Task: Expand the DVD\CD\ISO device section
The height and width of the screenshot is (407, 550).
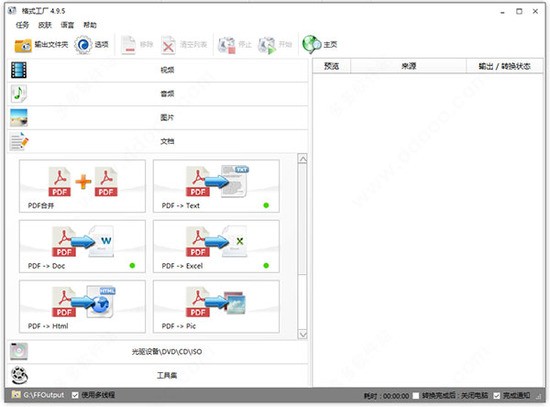Action: [158, 352]
